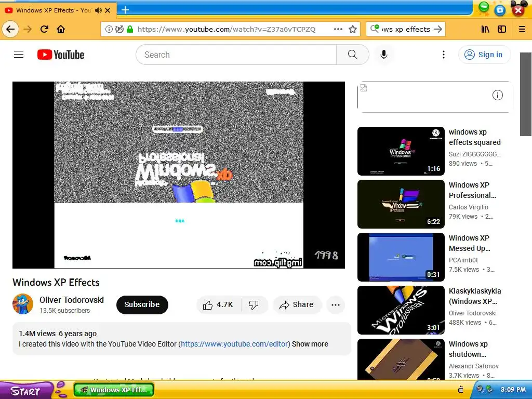Mute the tab via speaker icon

[x=98, y=10]
